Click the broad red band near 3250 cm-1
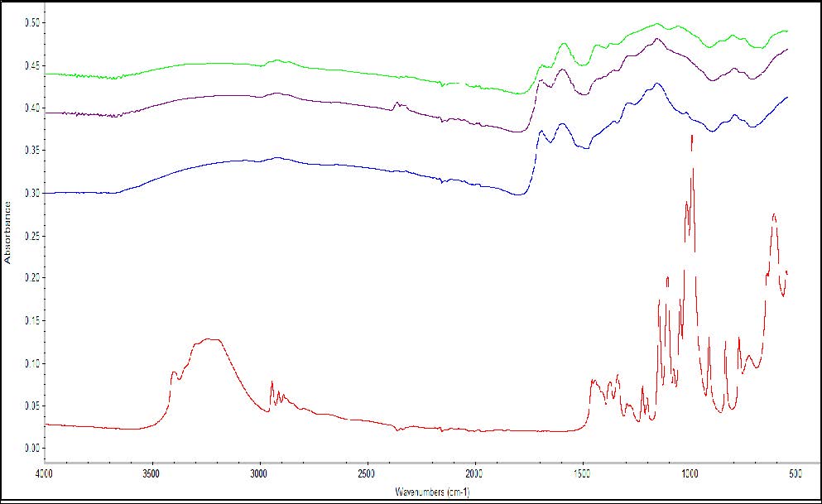822x504 pixels. 209,339
